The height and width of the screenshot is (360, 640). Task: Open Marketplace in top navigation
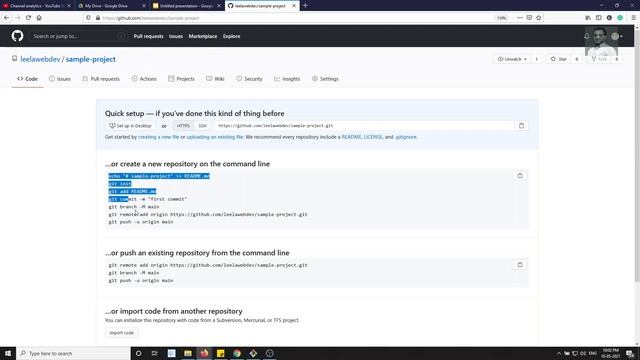[x=203, y=36]
